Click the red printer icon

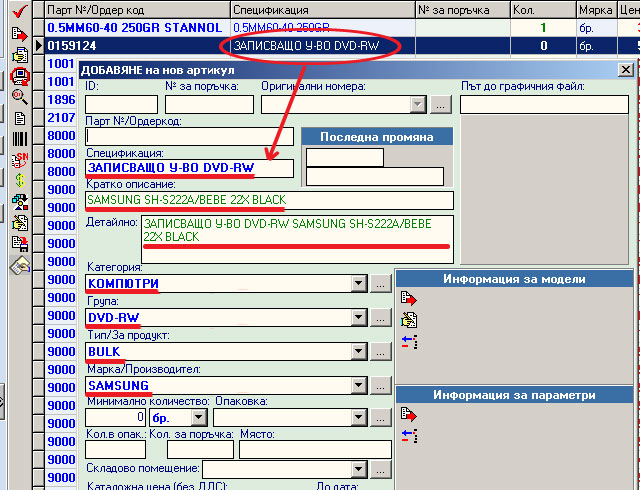(20, 76)
